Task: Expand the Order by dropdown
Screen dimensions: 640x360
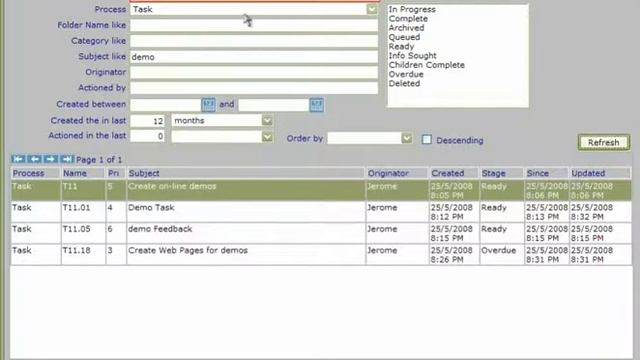Action: click(x=407, y=138)
